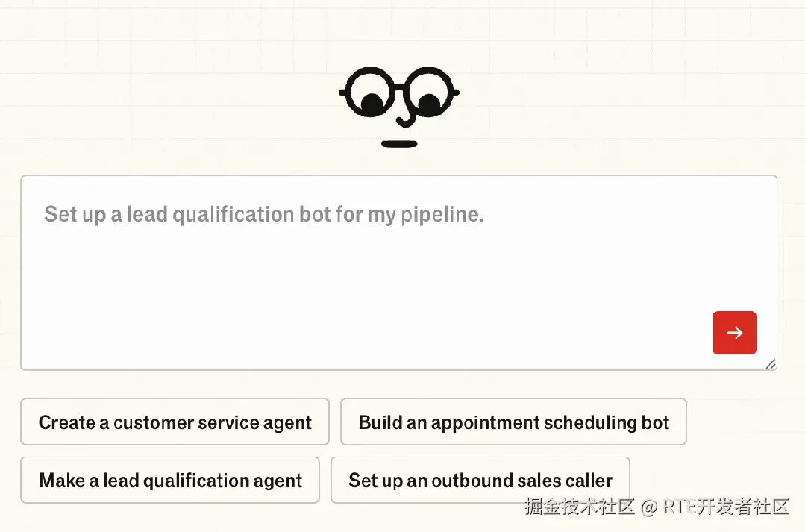Click the placeholder text about lead qualification bot

[264, 215]
